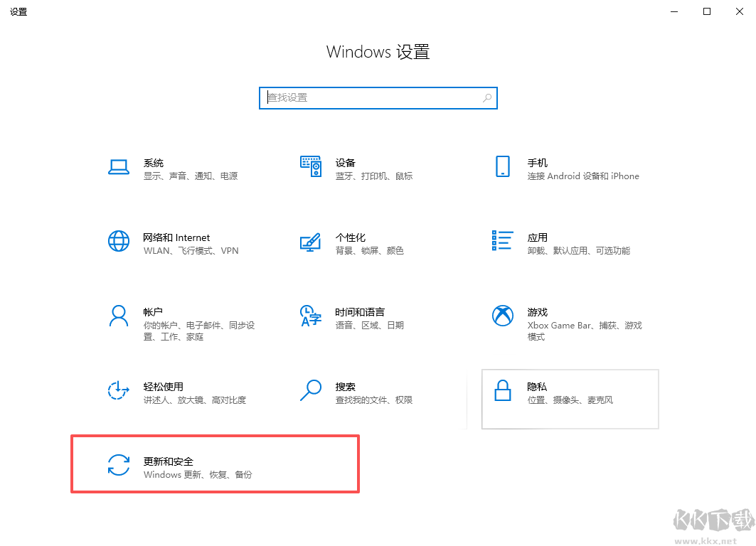Image resolution: width=756 pixels, height=546 pixels.
Task: Select the 轻松使用 title text
Action: pyautogui.click(x=164, y=387)
